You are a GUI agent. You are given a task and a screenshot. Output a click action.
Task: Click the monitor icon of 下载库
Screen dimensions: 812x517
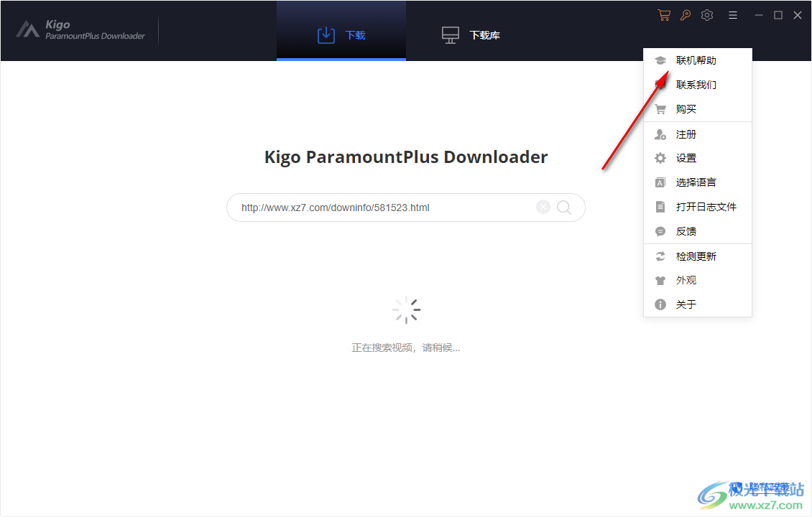[451, 35]
